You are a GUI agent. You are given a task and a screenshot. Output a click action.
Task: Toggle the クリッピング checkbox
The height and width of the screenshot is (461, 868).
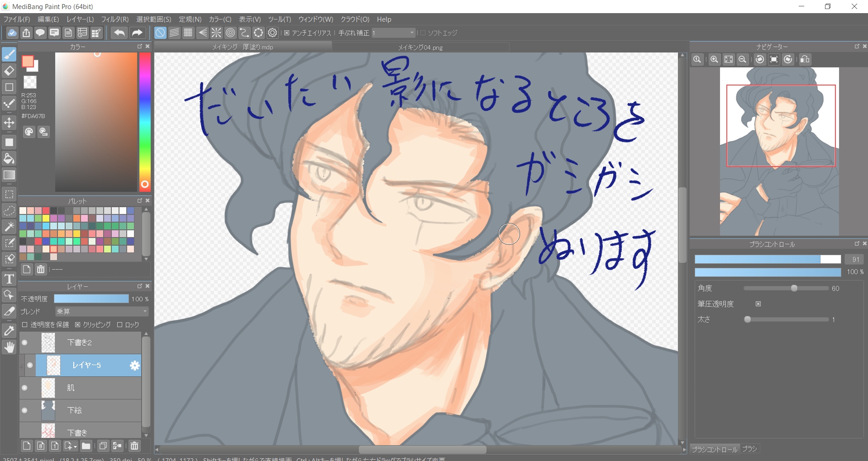pyautogui.click(x=78, y=325)
